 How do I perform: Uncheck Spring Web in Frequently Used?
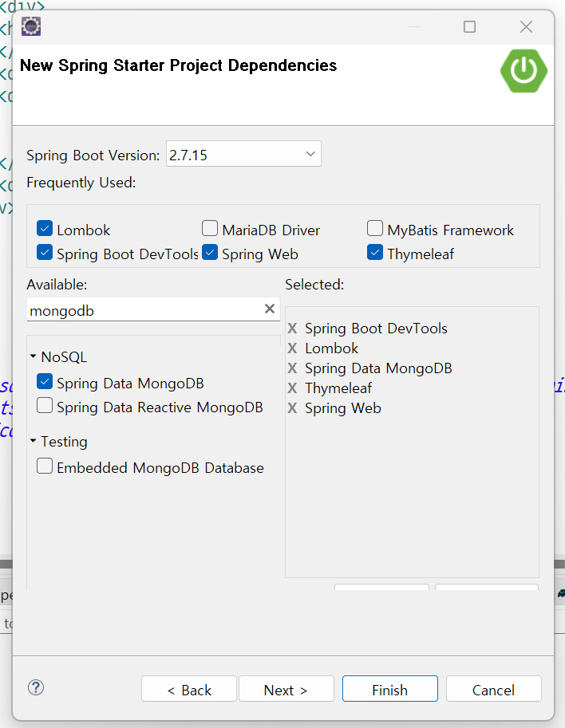click(210, 253)
